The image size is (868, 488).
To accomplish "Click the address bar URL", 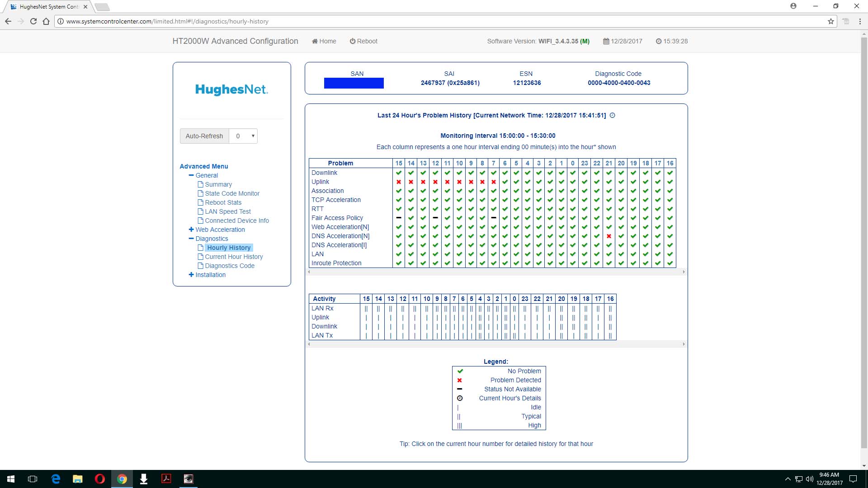I will 167,21.
